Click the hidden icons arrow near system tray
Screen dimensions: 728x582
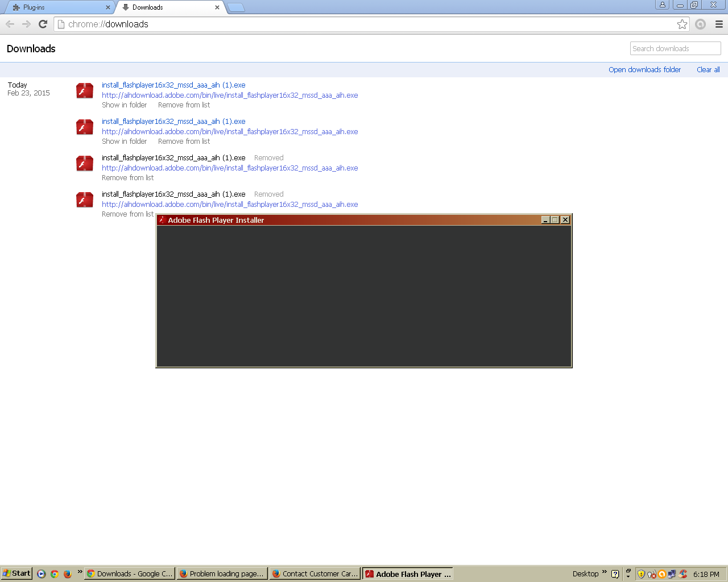pyautogui.click(x=628, y=576)
